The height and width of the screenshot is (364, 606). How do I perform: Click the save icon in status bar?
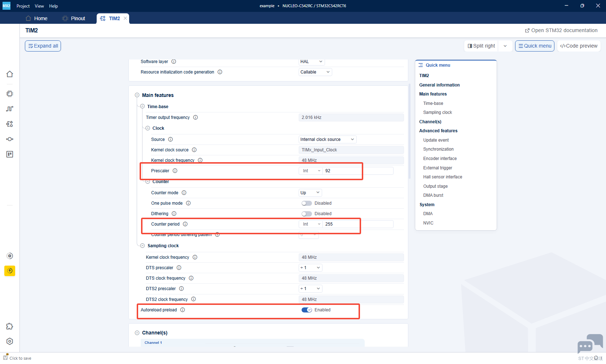point(5,358)
